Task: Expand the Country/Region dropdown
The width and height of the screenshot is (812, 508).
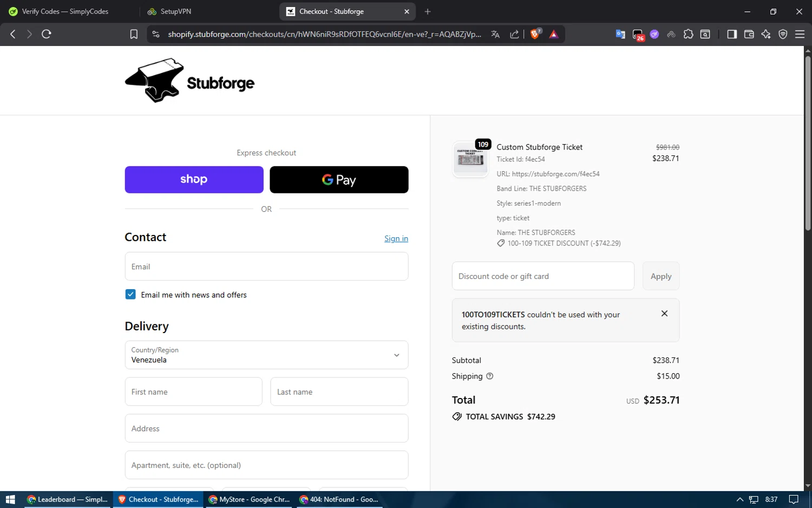Action: [266, 355]
